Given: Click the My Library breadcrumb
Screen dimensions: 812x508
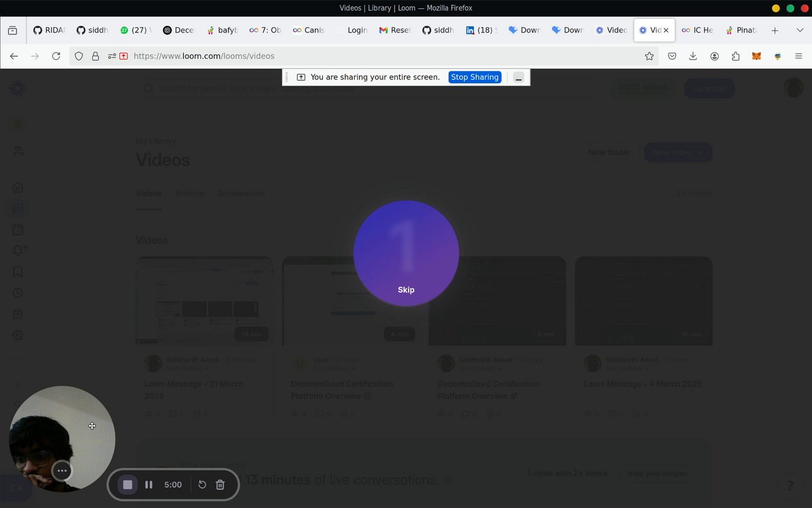Looking at the screenshot, I should pyautogui.click(x=156, y=141).
